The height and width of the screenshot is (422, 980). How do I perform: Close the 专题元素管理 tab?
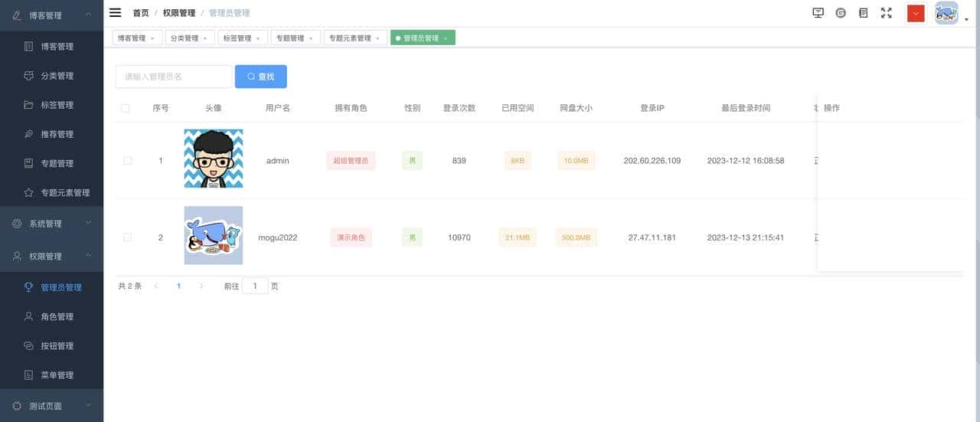pos(378,38)
